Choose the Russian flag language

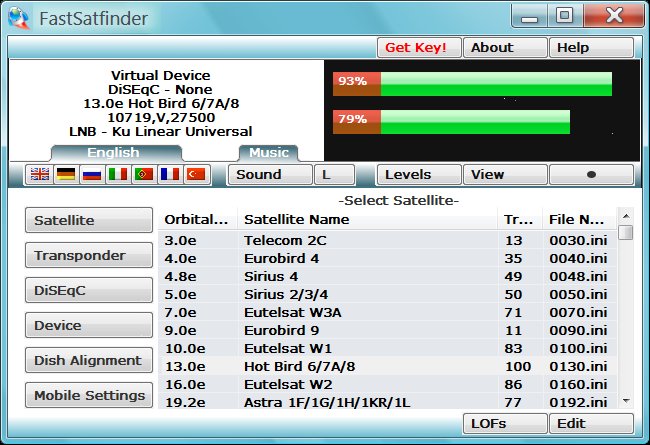click(x=92, y=174)
